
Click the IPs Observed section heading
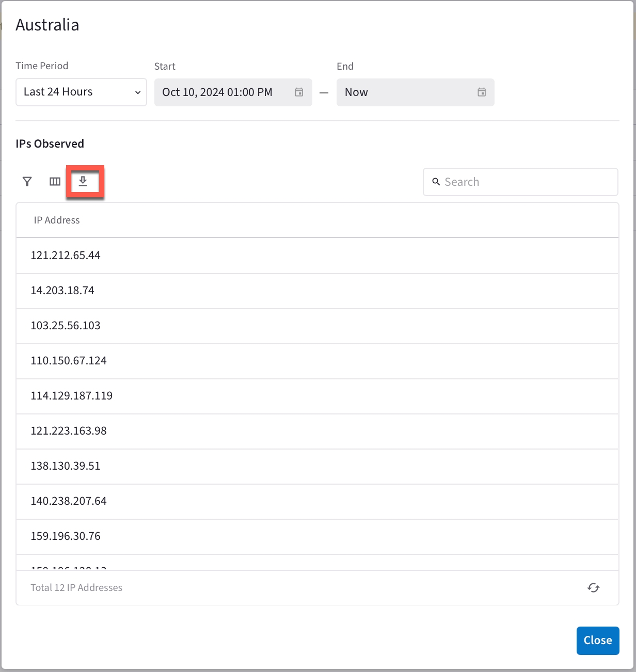(50, 143)
